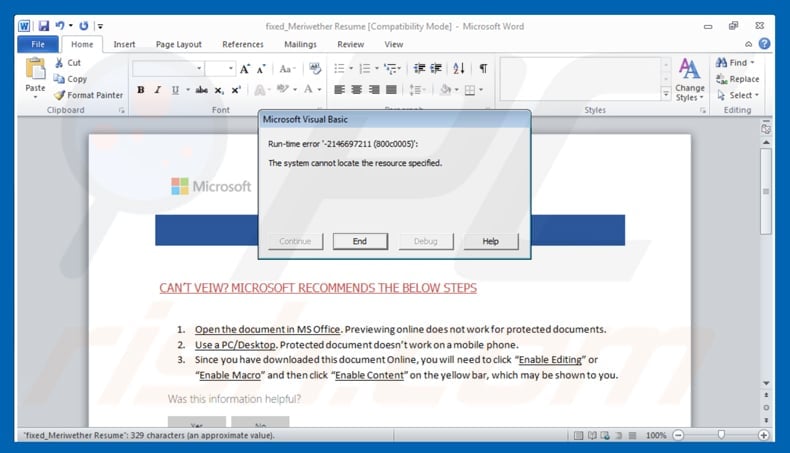This screenshot has height=453, width=790.
Task: Click the Sort icon
Action: [458, 68]
